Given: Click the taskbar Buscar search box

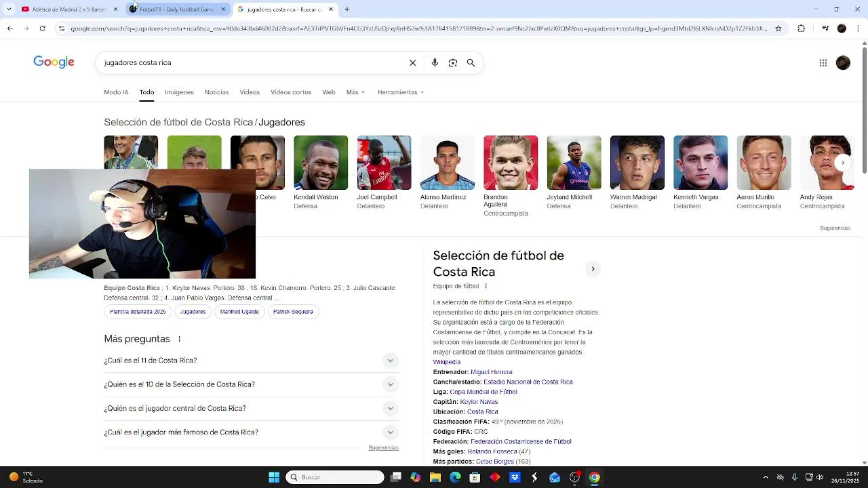Looking at the screenshot, I should (x=335, y=477).
